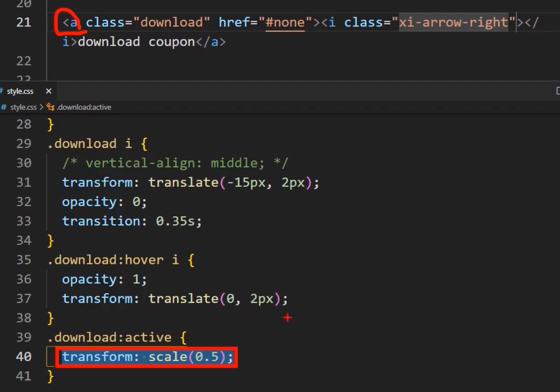Click the closing </a> tag
Screen dimensions: 560x392
point(211,42)
